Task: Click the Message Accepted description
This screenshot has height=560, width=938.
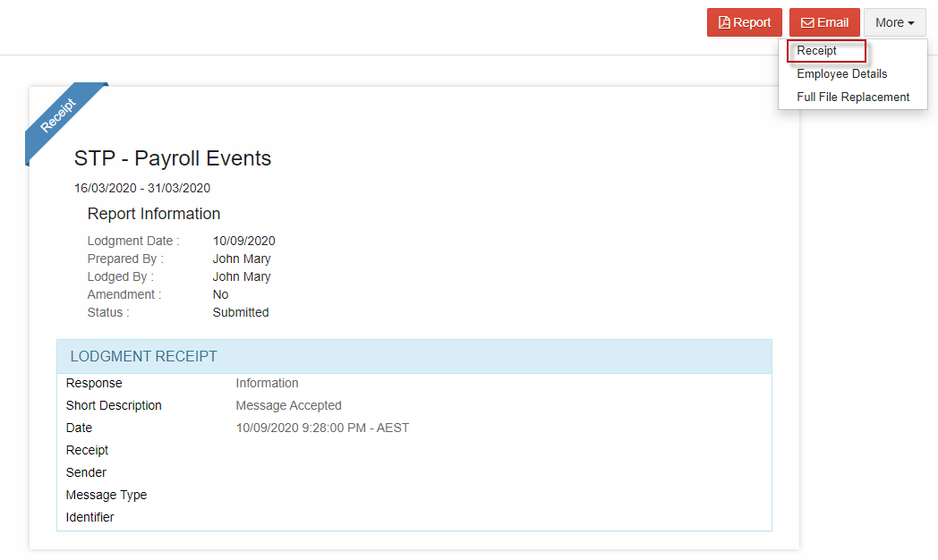Action: [288, 406]
